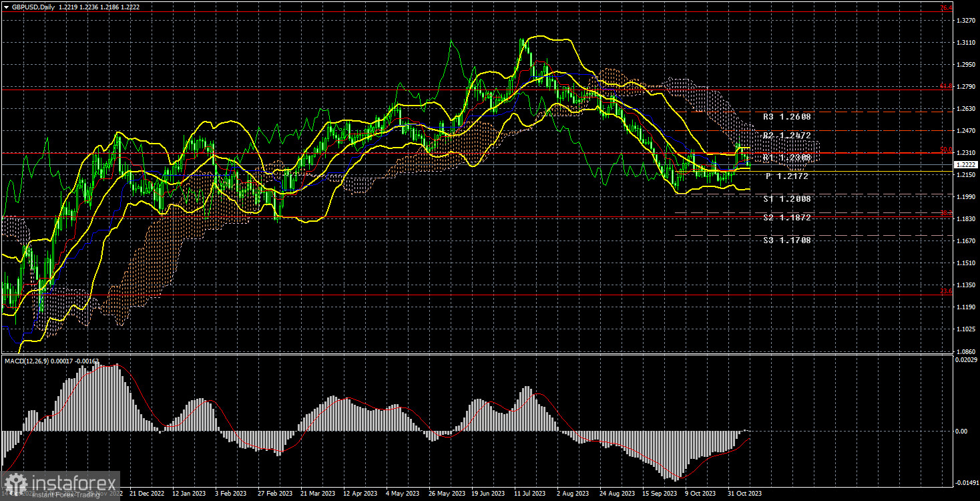
Task: Click the MACD scale value -0.01491
Action: [966, 482]
